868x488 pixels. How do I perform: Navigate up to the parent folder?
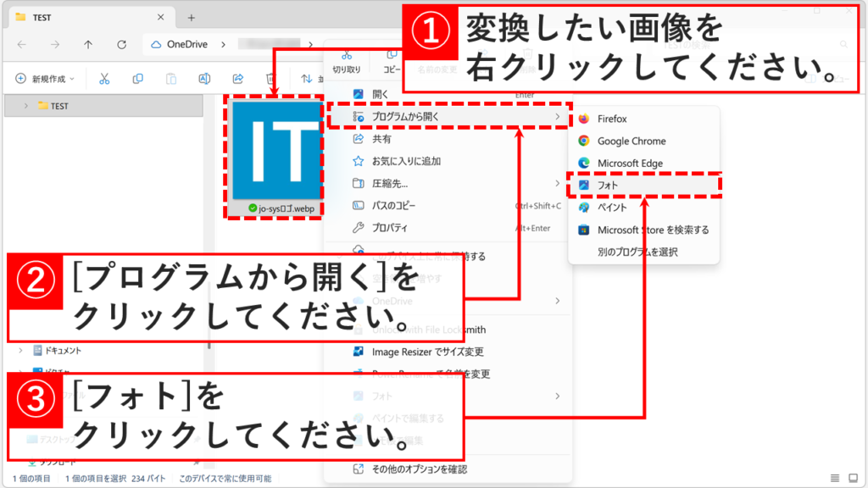(x=87, y=42)
